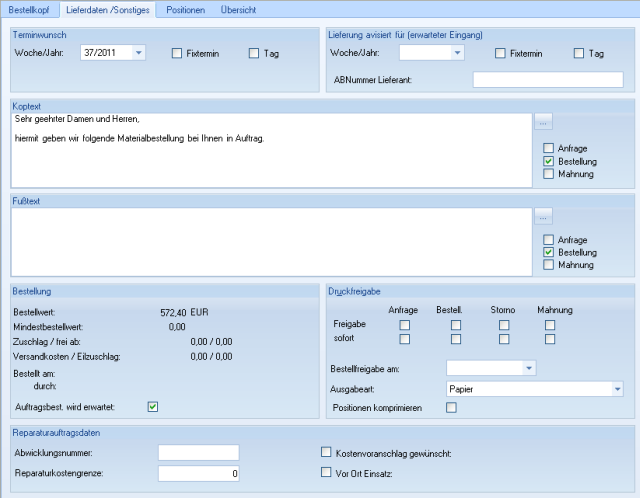Check Anfrage in the Kopftext section

[x=548, y=149]
